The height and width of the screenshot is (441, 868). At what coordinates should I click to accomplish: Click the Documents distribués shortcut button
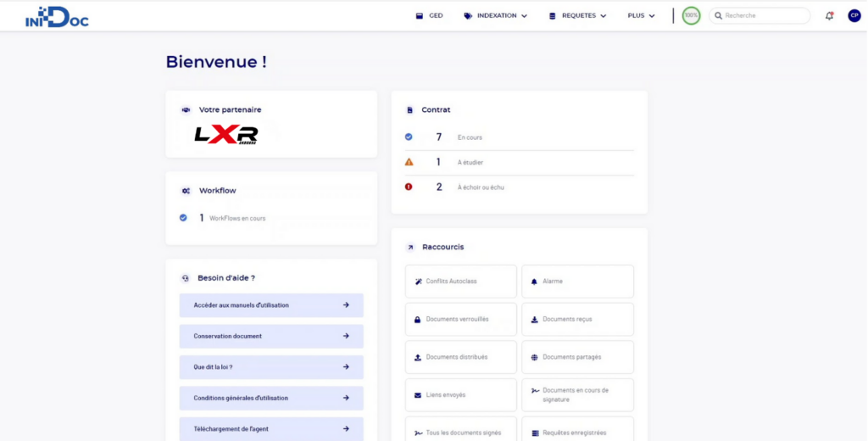460,357
